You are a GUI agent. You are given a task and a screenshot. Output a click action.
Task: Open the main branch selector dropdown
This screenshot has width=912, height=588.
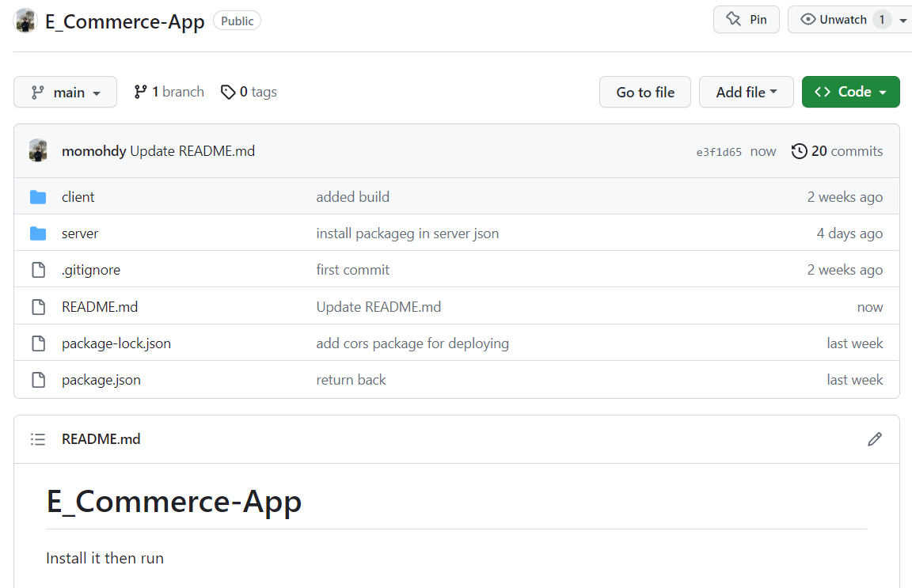click(x=65, y=93)
